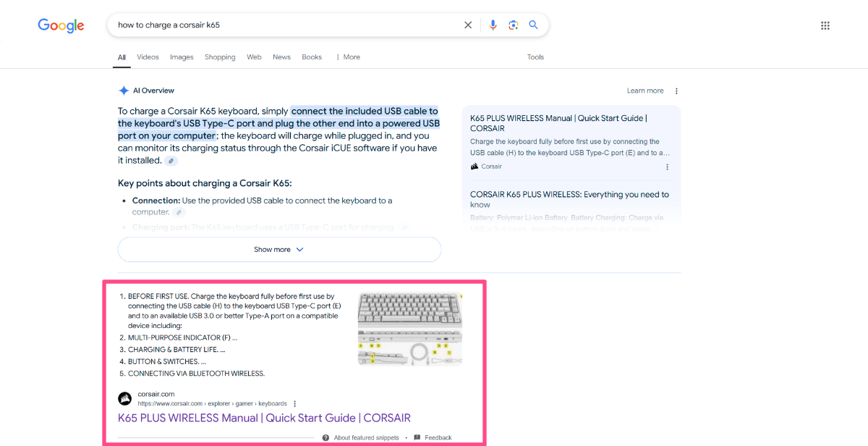Open three-dot menu beside Corsair source card

(x=667, y=167)
